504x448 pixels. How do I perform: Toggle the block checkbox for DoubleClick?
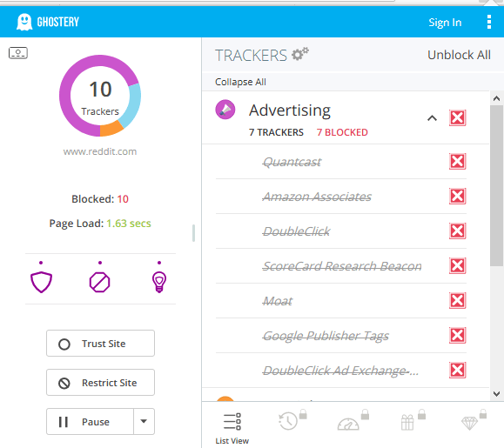(x=457, y=231)
